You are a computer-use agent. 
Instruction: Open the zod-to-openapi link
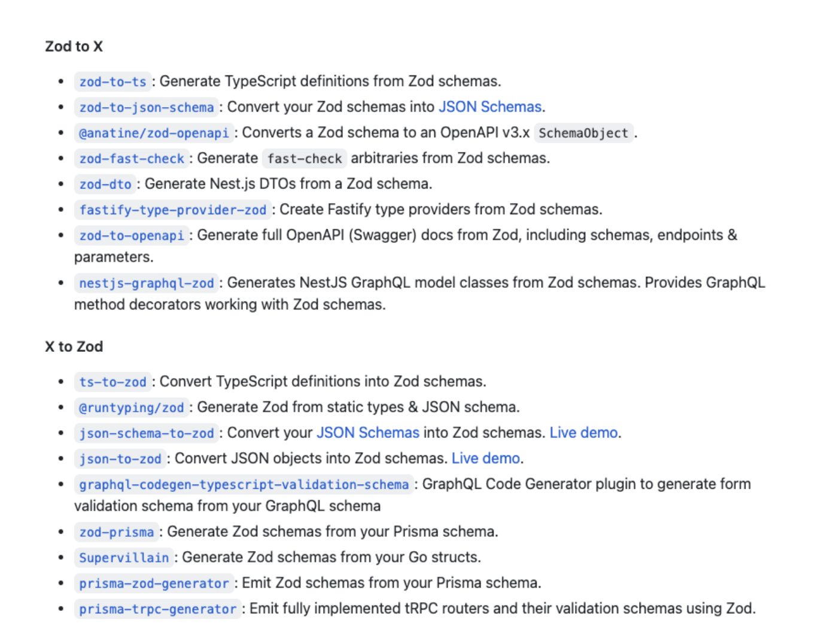[x=132, y=236]
